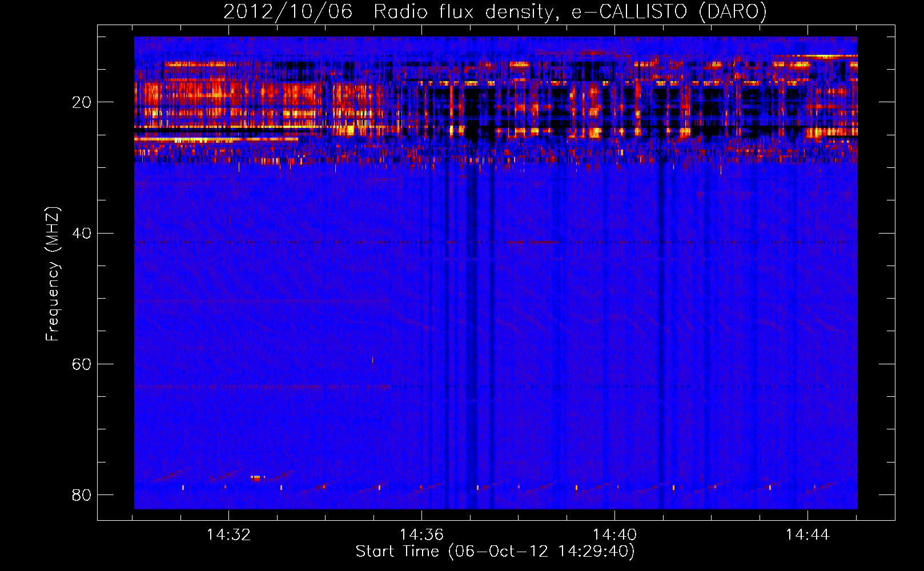Click the 14:36 time tick label
The width and height of the screenshot is (924, 571).
pos(421,535)
